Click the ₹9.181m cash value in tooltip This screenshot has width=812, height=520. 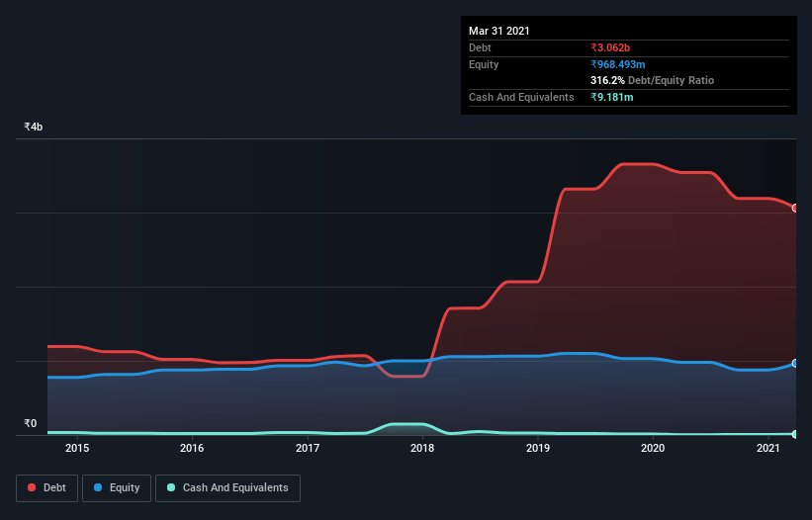point(612,97)
